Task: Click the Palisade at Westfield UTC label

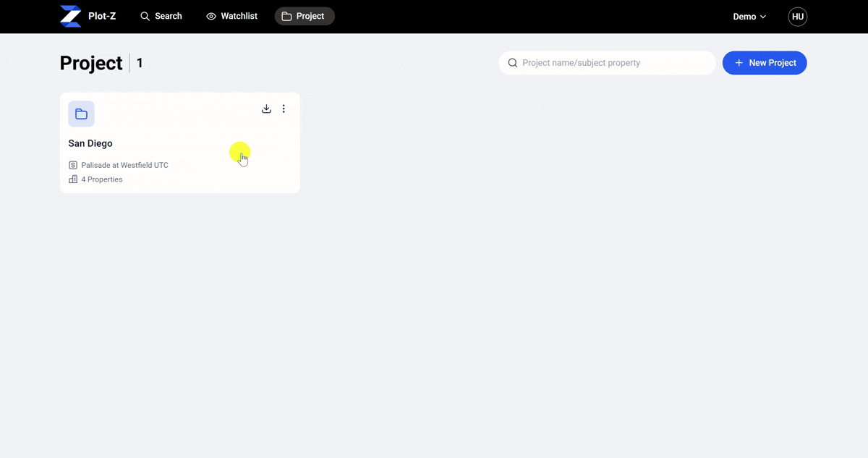Action: (x=124, y=165)
